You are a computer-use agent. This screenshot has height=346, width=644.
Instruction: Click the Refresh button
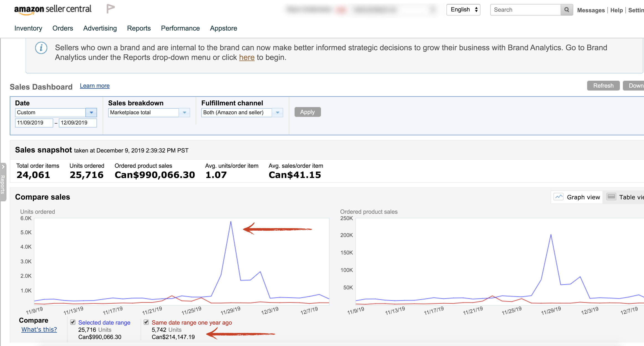[x=603, y=86]
